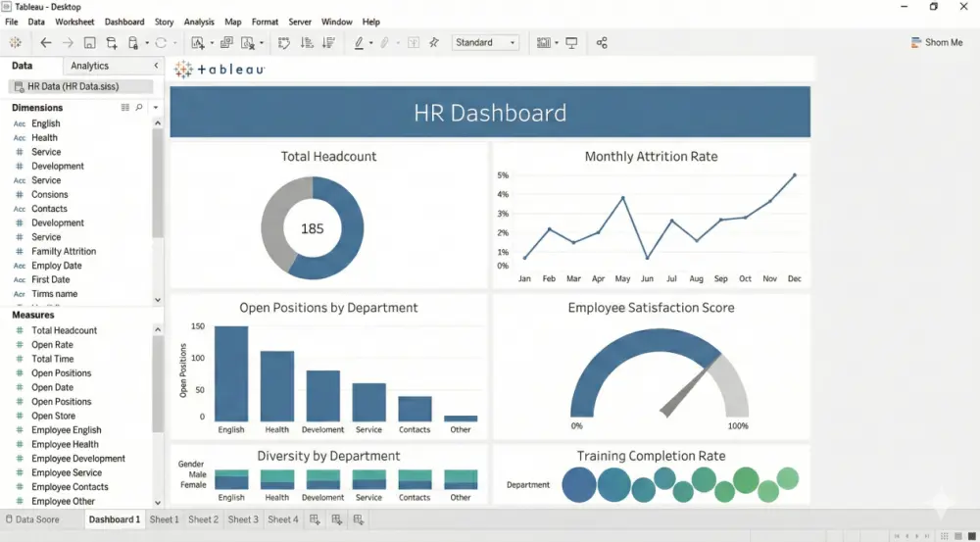Click the Measures list scroll down arrow
980x542 pixels.
[x=158, y=502]
